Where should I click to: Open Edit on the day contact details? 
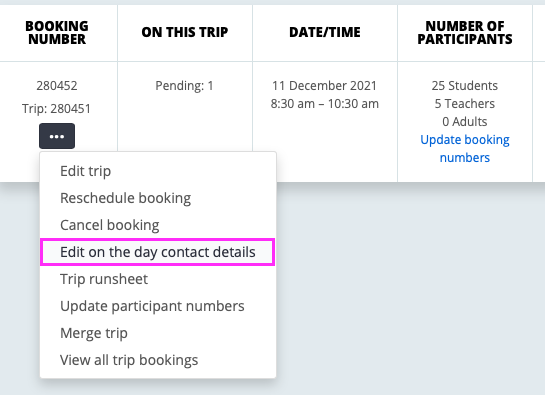coord(157,252)
